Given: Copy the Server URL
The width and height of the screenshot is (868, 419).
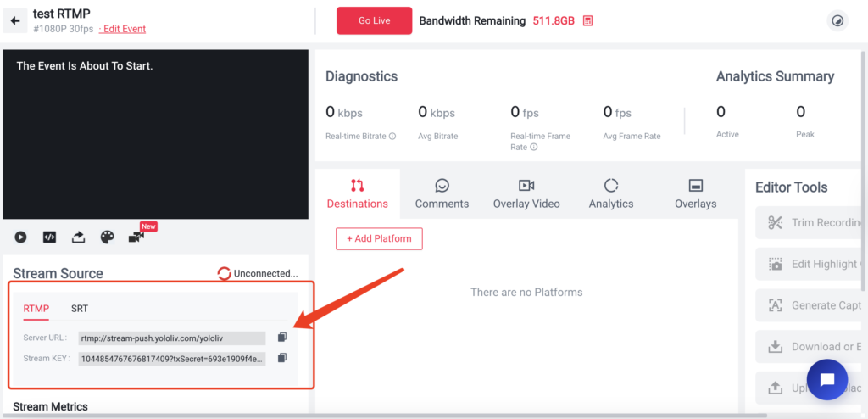Looking at the screenshot, I should [x=282, y=337].
